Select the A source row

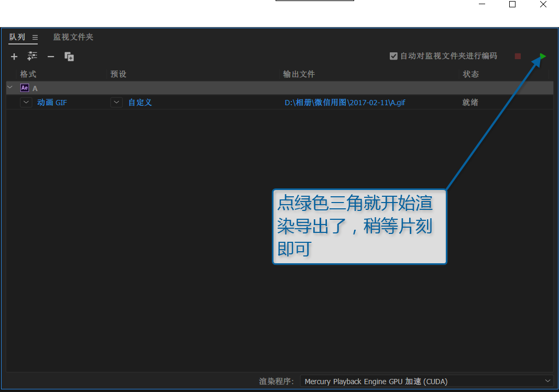[x=280, y=88]
